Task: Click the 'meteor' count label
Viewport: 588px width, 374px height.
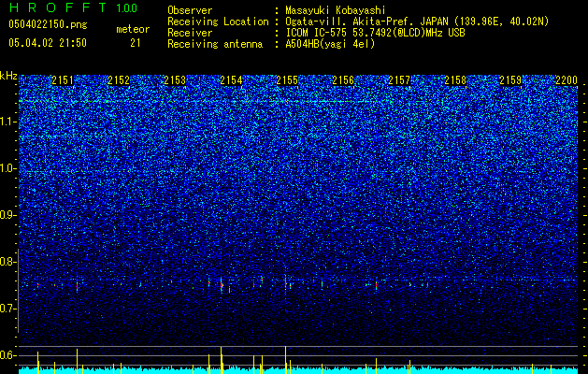Action: 133,29
